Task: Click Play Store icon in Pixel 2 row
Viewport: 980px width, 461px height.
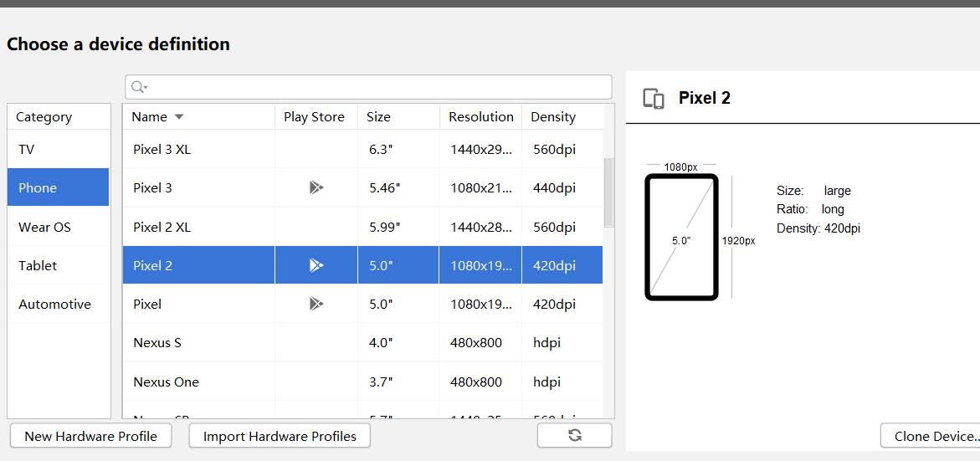Action: point(316,265)
